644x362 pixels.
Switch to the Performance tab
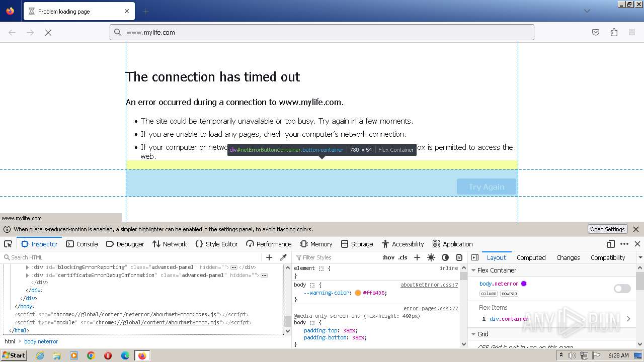click(269, 244)
